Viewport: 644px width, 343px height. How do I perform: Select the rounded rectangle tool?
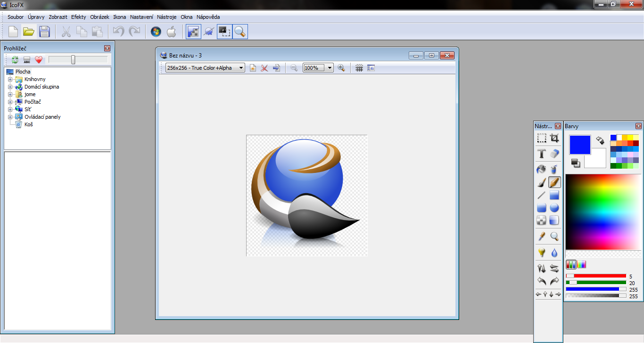[x=542, y=208]
